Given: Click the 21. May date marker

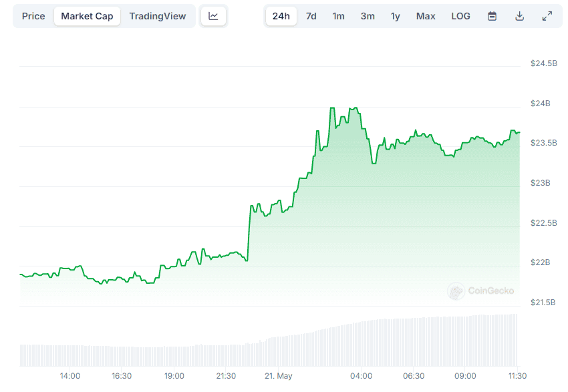Looking at the screenshot, I should 279,376.
